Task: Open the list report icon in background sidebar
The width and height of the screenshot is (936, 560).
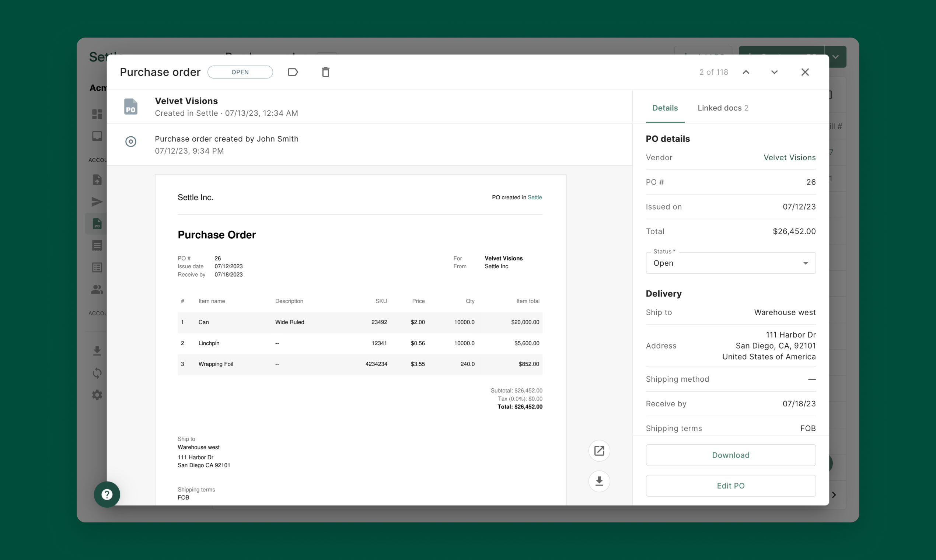Action: pyautogui.click(x=97, y=267)
